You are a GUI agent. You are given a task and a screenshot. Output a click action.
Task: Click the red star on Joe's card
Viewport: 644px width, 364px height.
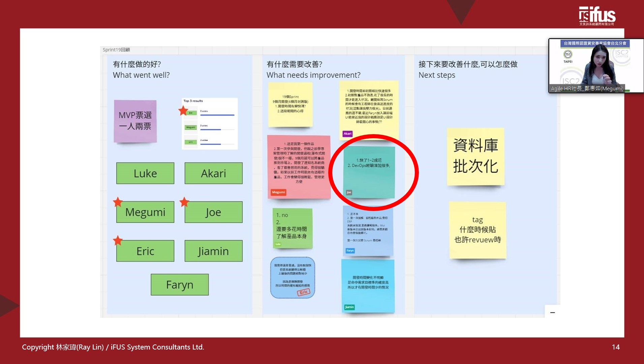[x=184, y=202]
